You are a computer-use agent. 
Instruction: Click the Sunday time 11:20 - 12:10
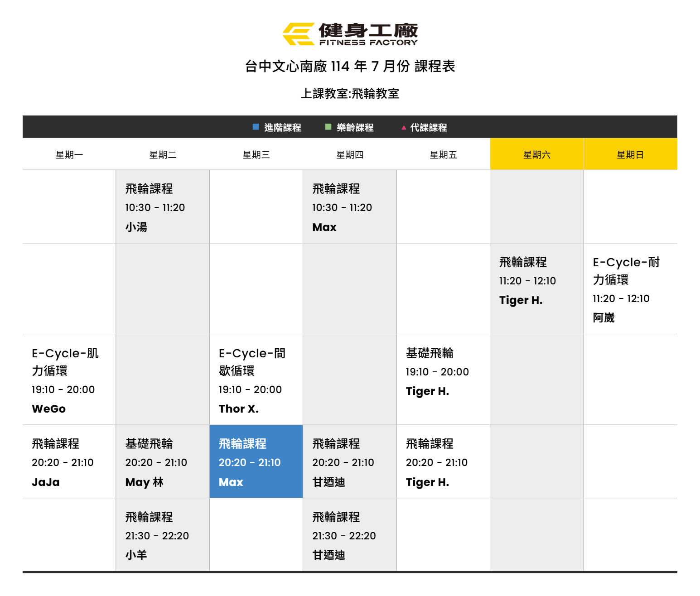[x=621, y=298]
